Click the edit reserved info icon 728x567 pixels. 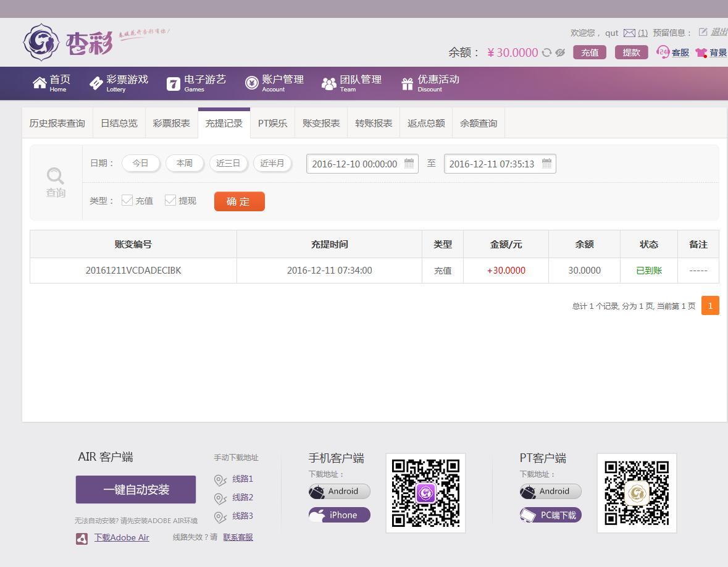click(703, 32)
